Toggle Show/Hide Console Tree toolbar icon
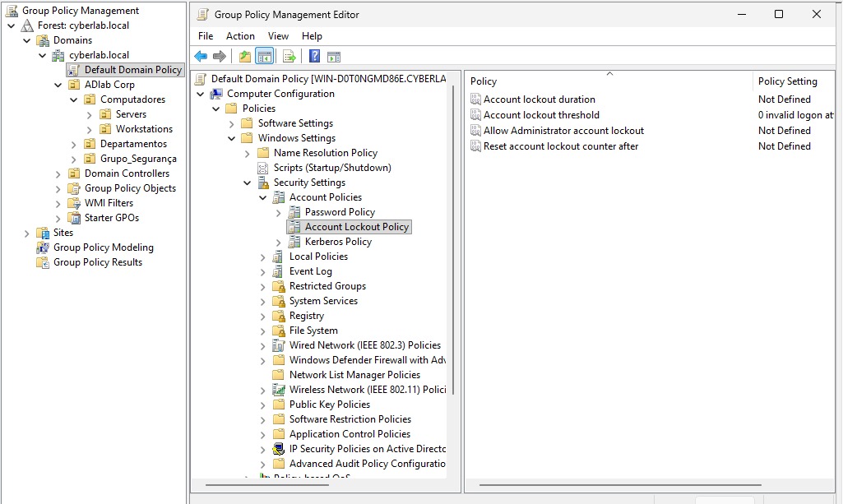 tap(265, 57)
